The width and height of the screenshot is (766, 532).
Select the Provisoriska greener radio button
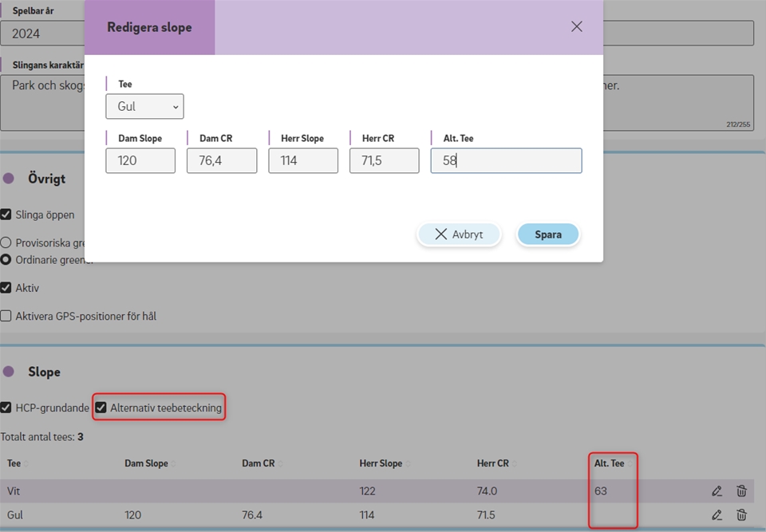(6, 242)
